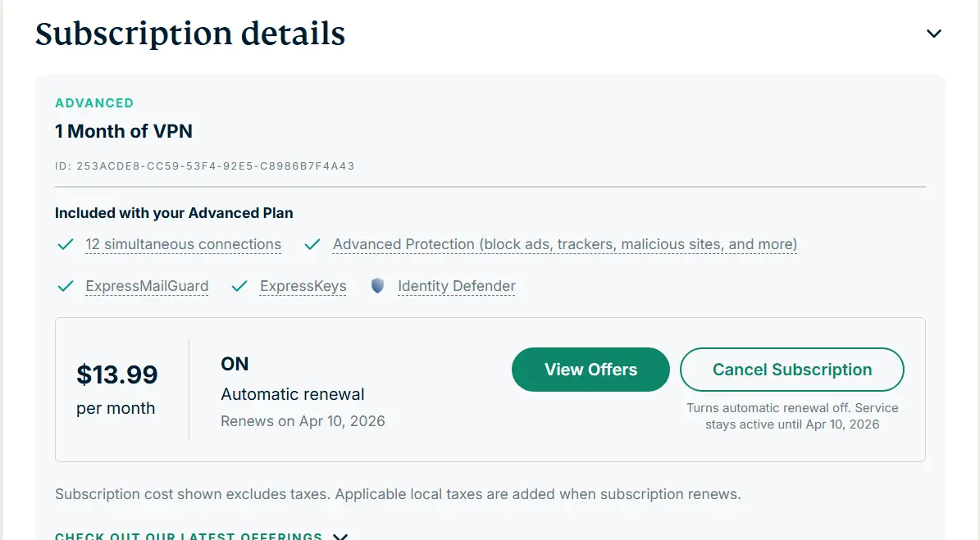Viewport: 980px width, 540px height.
Task: Click the subscription ID text
Action: tap(205, 166)
